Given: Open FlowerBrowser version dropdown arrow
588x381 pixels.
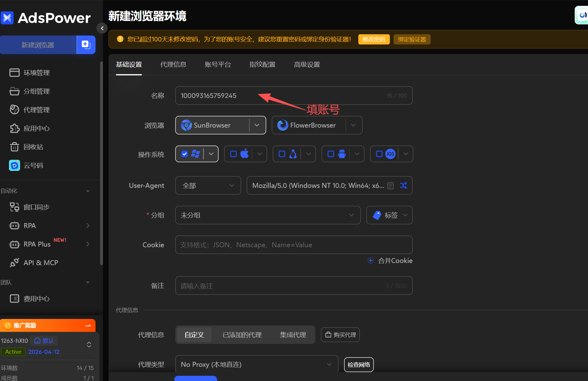Looking at the screenshot, I should 354,125.
